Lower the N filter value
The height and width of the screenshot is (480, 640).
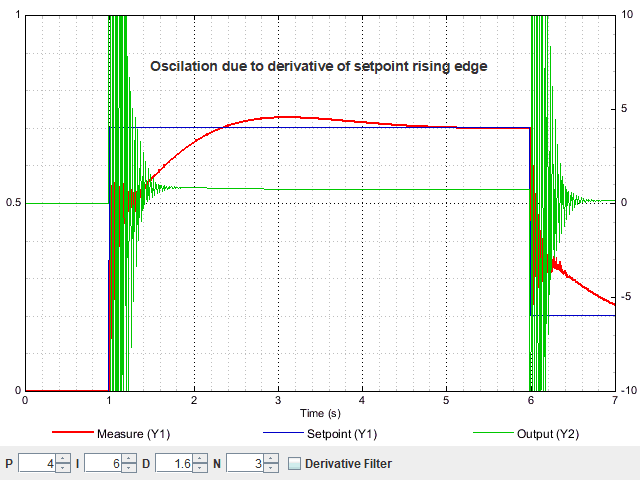270,468
